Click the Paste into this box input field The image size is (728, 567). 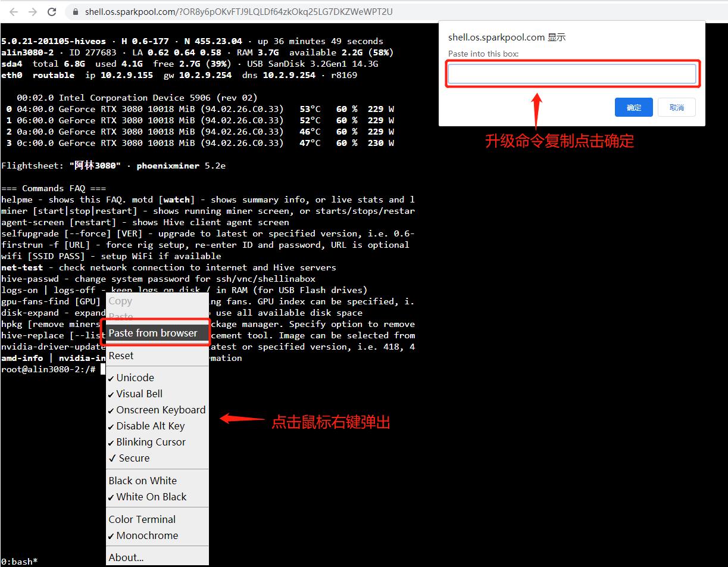click(572, 73)
